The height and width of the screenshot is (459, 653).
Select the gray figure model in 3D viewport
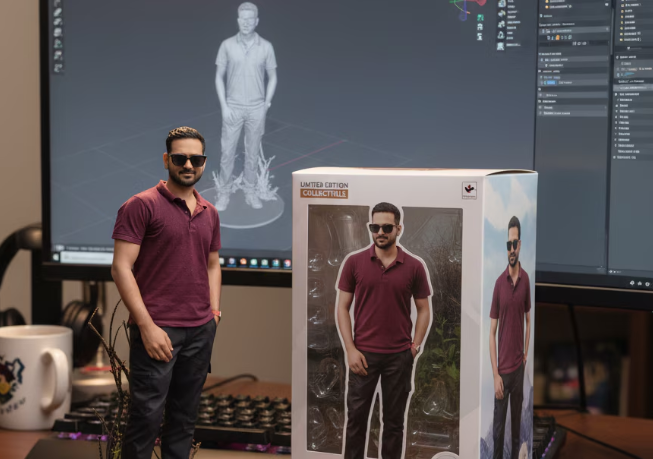coord(246,100)
